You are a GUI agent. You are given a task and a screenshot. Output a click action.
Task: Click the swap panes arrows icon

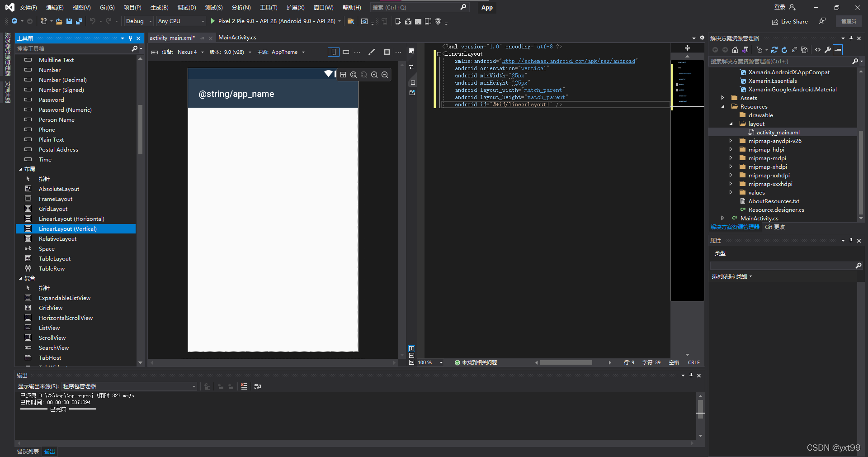click(411, 67)
